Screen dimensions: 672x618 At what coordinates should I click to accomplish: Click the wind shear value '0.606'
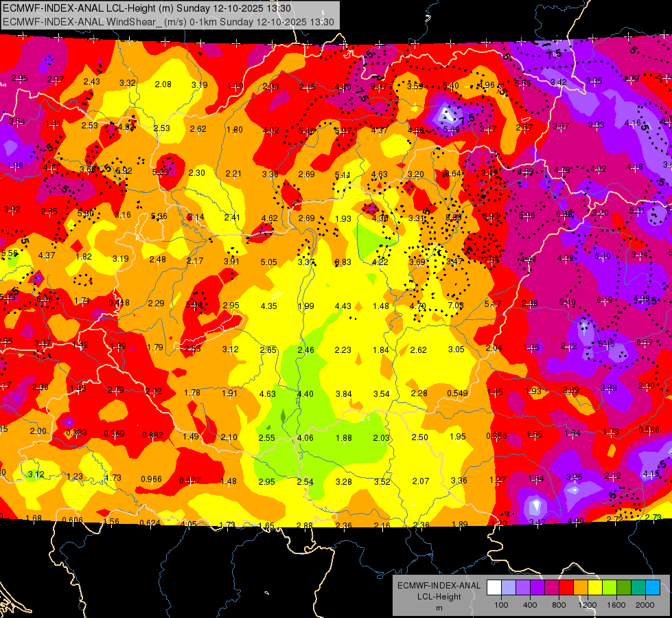pos(72,520)
